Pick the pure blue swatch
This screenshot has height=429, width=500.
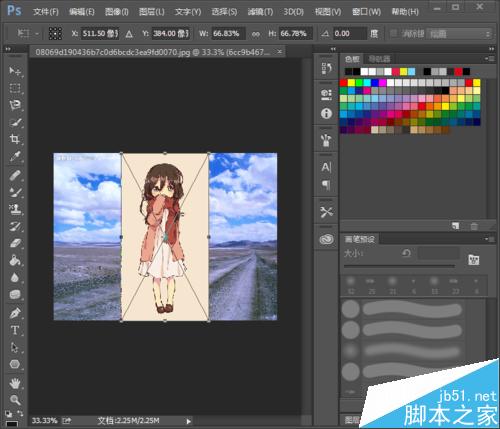[375, 82]
